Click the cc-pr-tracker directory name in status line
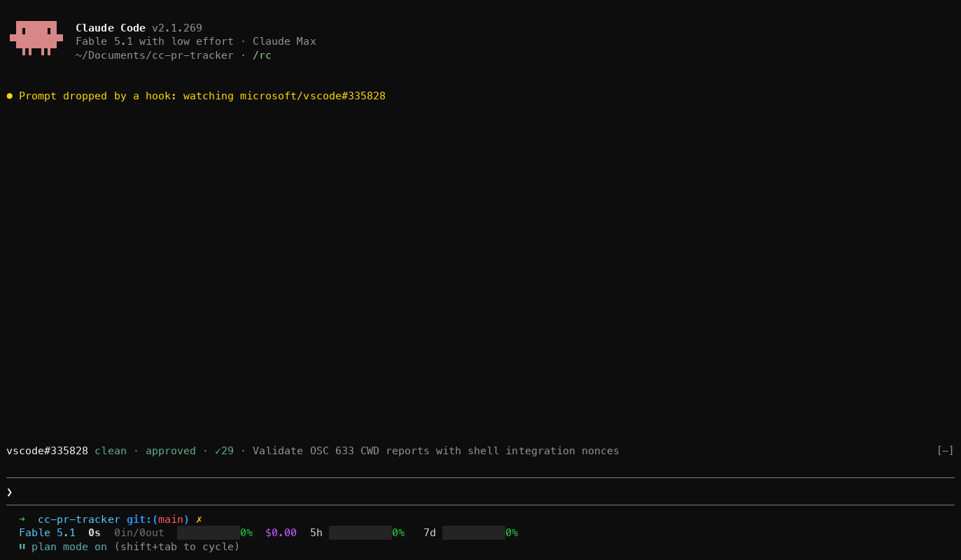This screenshot has height=560, width=961. (79, 519)
